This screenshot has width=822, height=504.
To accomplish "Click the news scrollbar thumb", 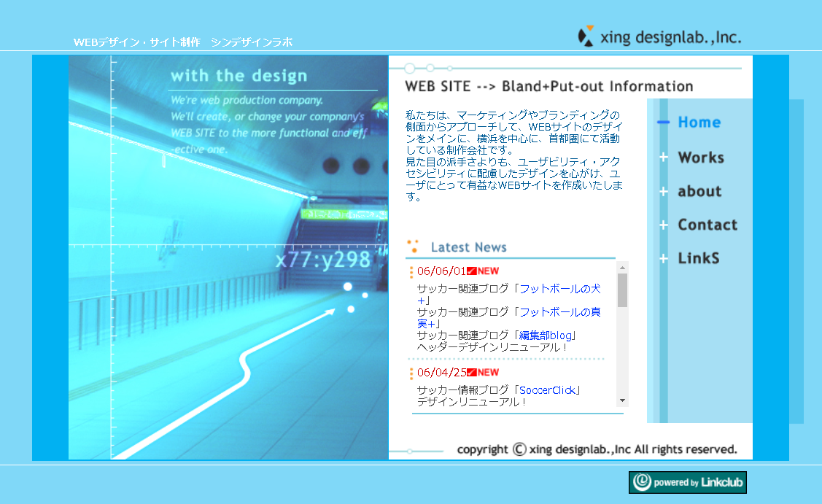I will coord(622,290).
